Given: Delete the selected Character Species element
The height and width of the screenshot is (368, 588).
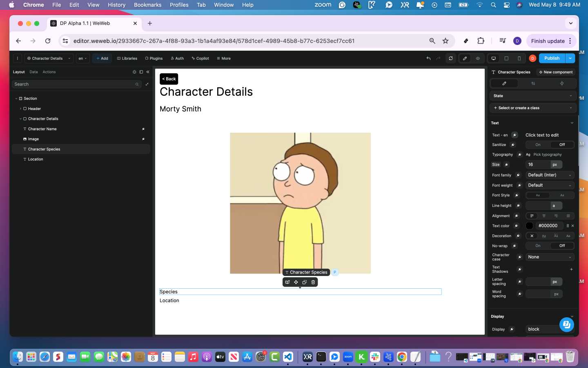Looking at the screenshot, I should tap(313, 282).
